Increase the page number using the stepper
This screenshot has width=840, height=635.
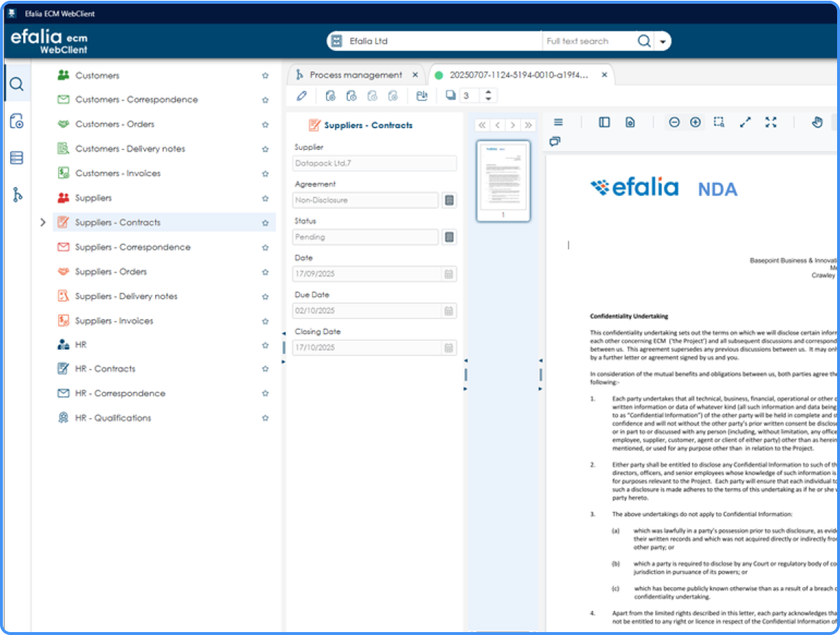[x=488, y=91]
